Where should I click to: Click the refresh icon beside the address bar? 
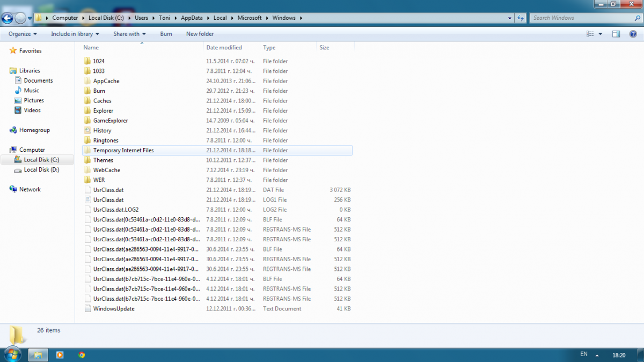(520, 18)
